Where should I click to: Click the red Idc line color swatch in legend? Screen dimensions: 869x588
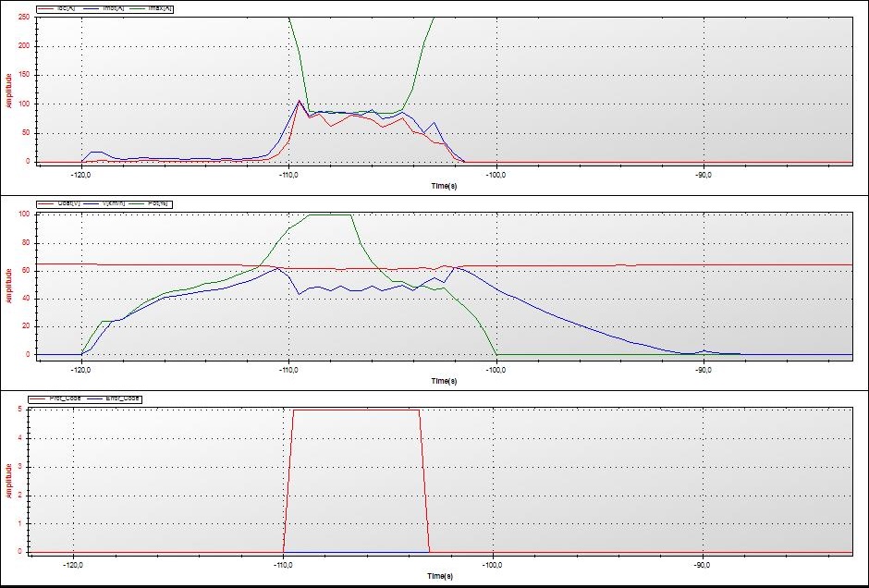point(47,8)
